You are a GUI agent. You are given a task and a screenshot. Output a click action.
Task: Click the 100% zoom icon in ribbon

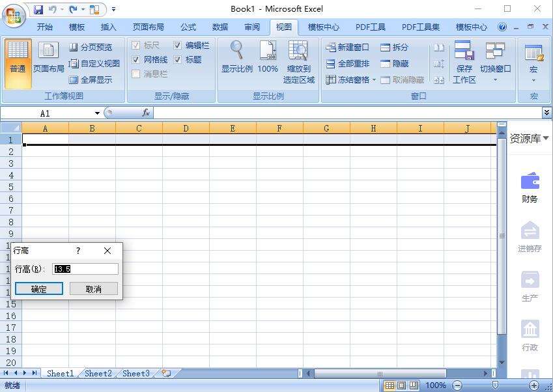tap(268, 57)
